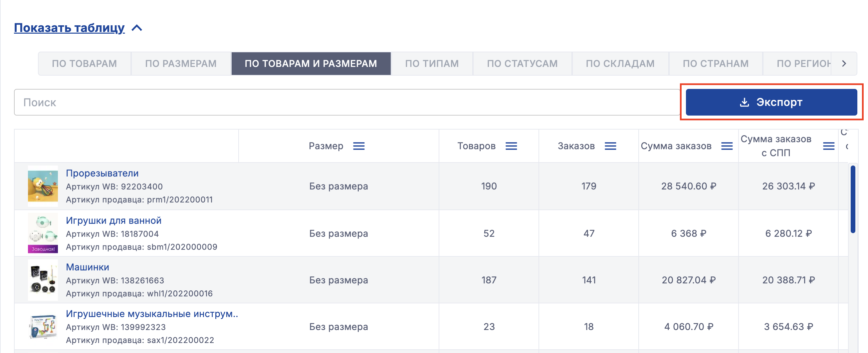Select the По типам tab
Viewport: 868px width, 353px height.
pos(432,63)
